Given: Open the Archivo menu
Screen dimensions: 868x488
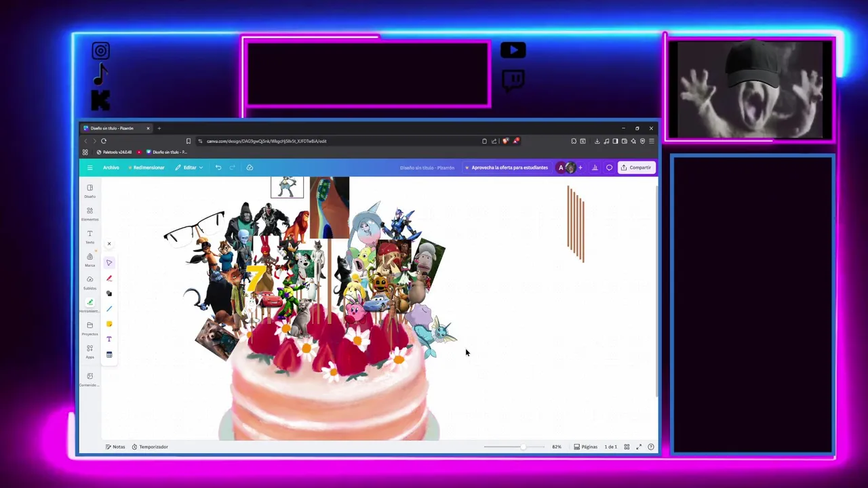Looking at the screenshot, I should (x=111, y=167).
